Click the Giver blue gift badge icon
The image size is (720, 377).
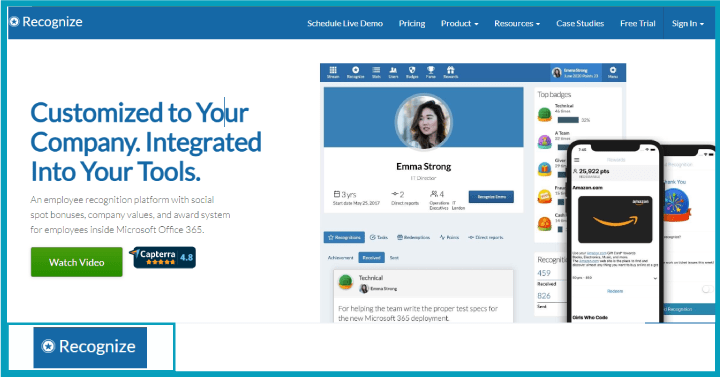pyautogui.click(x=545, y=169)
